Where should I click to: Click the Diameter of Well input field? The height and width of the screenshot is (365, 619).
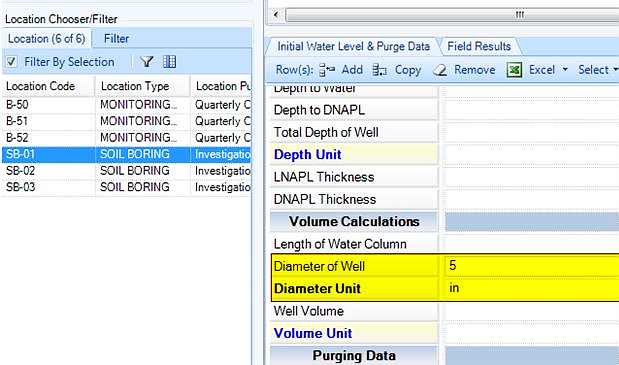coord(531,266)
